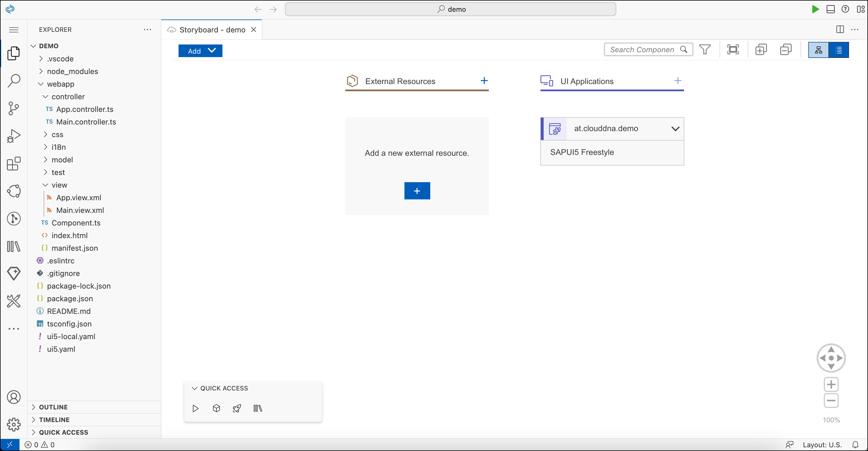
Task: Open the Run and Debug icon
Action: 13,136
